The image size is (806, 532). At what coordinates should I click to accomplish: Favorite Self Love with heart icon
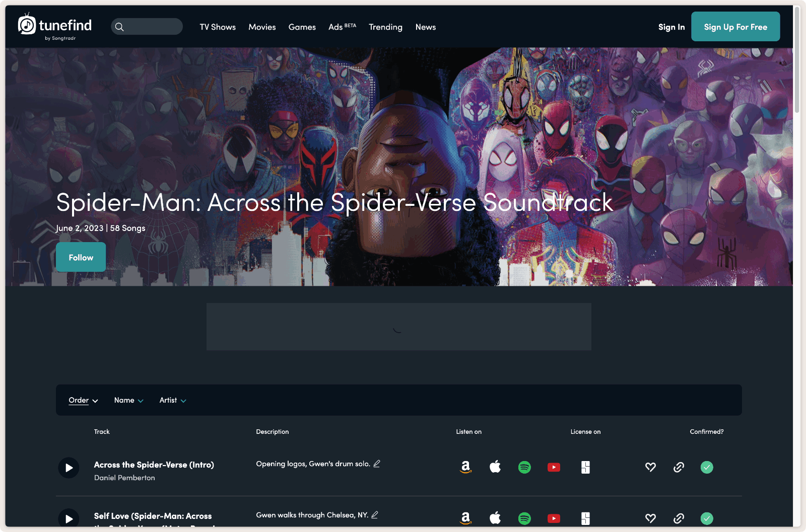tap(650, 518)
